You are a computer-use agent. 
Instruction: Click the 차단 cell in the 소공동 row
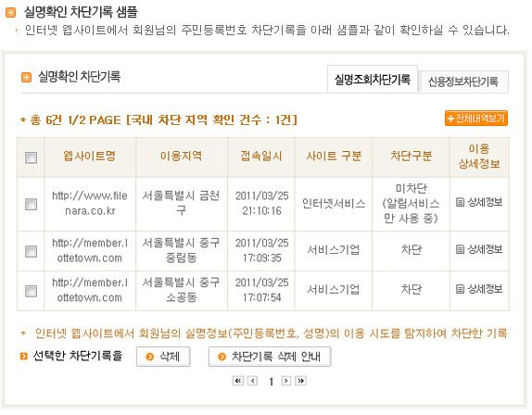click(412, 290)
